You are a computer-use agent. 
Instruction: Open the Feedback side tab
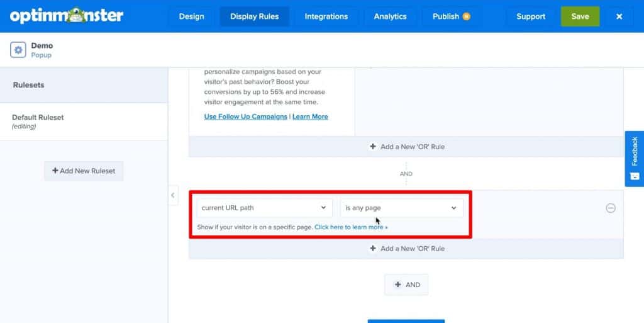click(x=635, y=159)
